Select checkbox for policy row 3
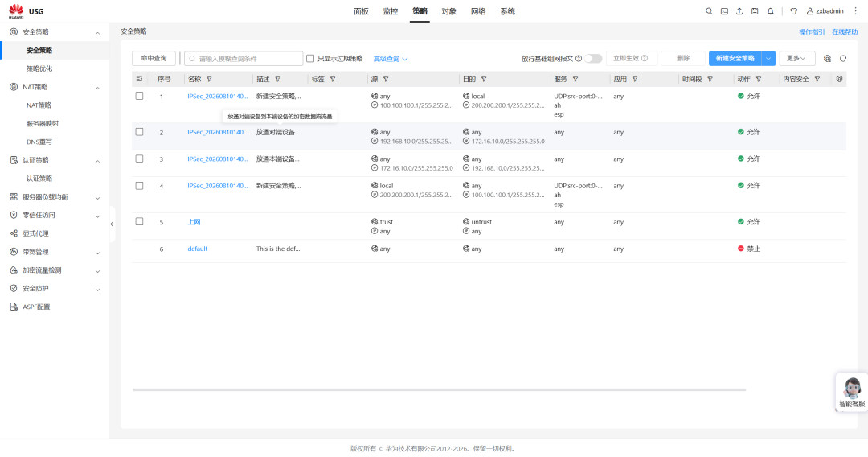Image resolution: width=868 pixels, height=457 pixels. [x=140, y=159]
